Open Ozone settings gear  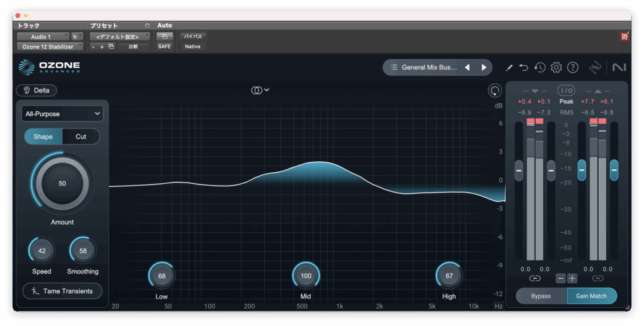[x=556, y=67]
